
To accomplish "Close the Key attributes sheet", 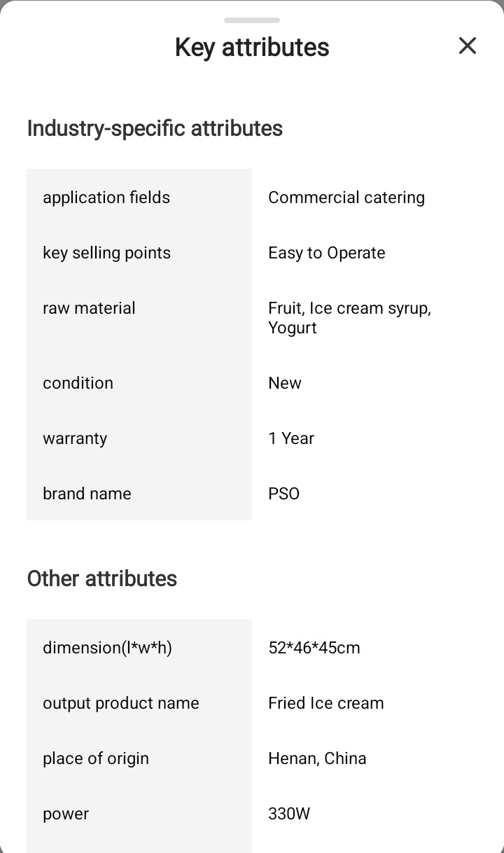I will [x=467, y=46].
